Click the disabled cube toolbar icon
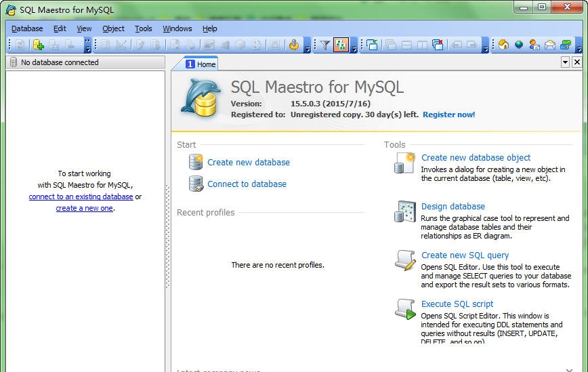The height and width of the screenshot is (372, 588). coord(240,45)
